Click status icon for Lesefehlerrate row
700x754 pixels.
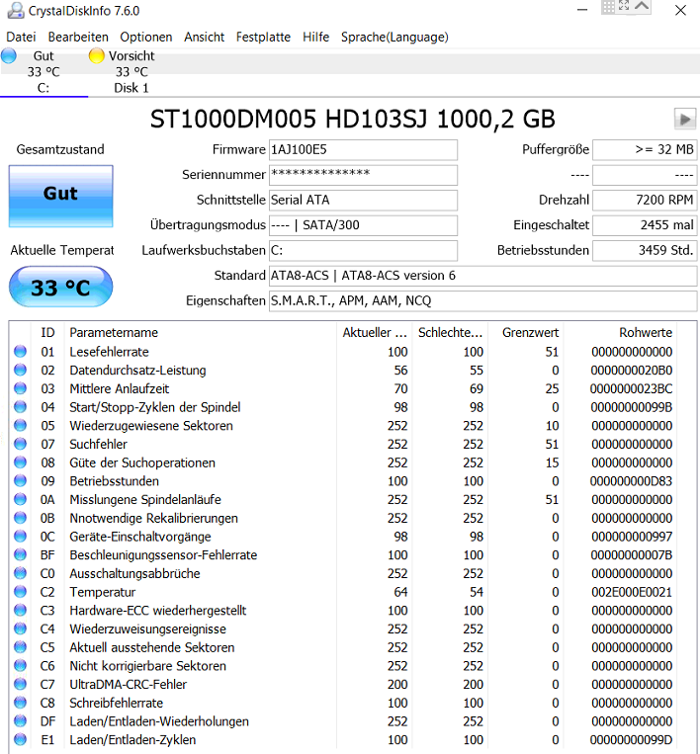(x=20, y=352)
